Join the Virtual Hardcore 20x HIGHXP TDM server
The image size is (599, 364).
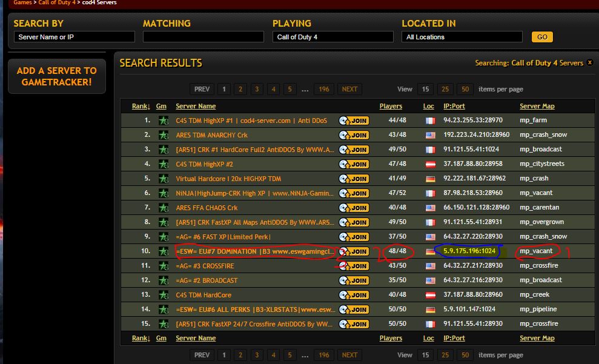[354, 179]
